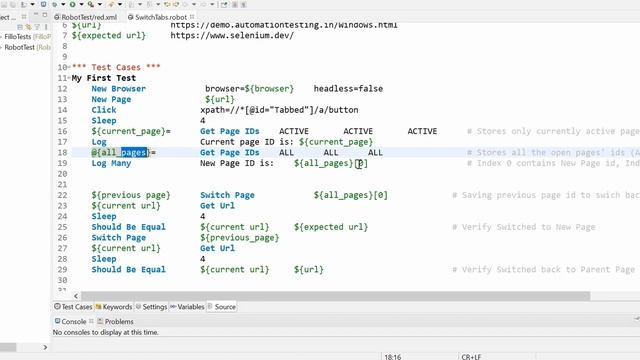Click the Save icon in the toolbar

[3, 4]
